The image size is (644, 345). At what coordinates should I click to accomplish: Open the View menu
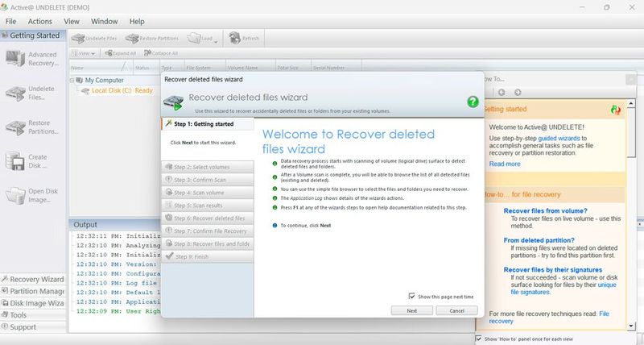pos(72,22)
